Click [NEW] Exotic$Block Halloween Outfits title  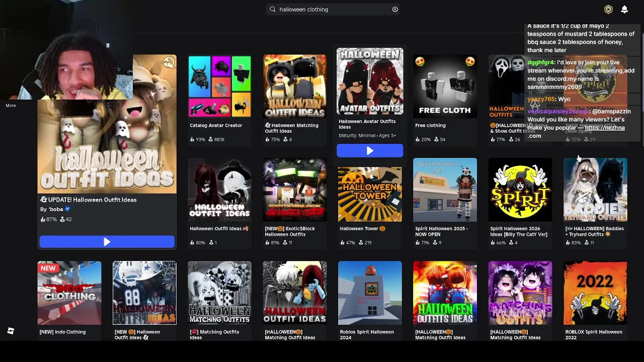coord(290,231)
